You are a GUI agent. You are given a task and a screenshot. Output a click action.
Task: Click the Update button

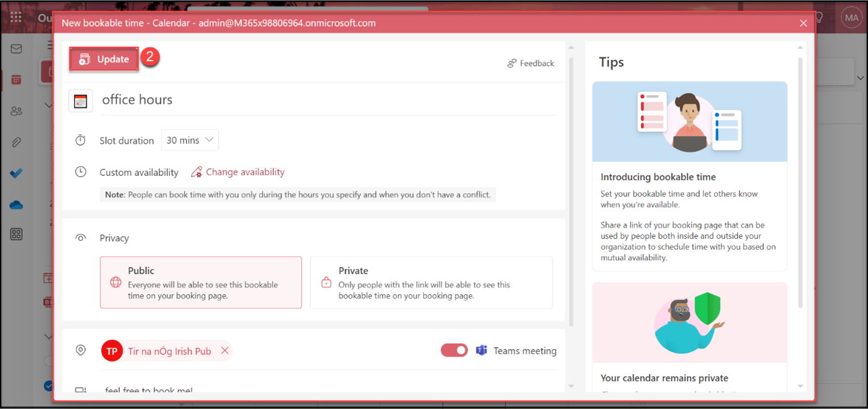[104, 59]
